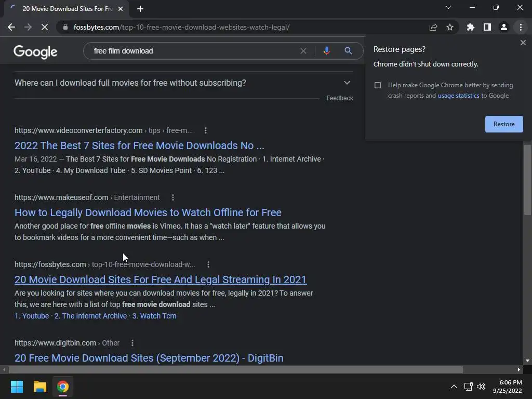Open the Chrome profile menu
This screenshot has height=399, width=532.
[x=504, y=27]
